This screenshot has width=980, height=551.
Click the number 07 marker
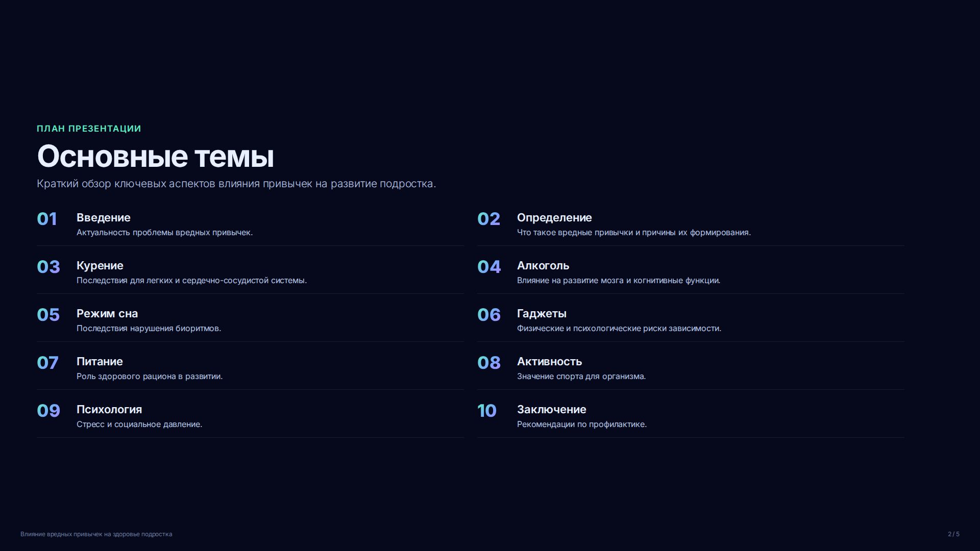[x=47, y=363]
